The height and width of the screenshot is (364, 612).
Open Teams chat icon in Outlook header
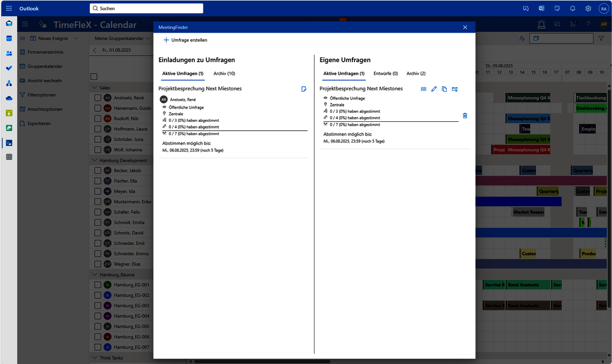point(526,9)
